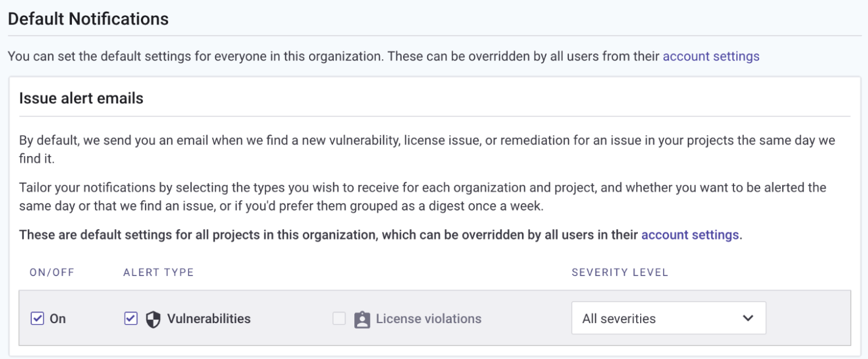
Task: Click the License violations label text
Action: click(x=428, y=319)
